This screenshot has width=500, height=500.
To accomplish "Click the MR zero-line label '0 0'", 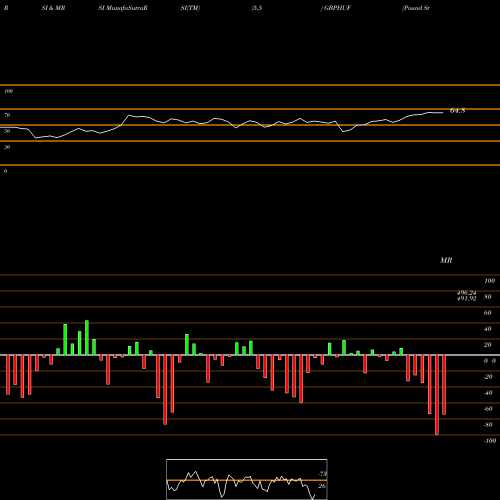I will (490, 361).
